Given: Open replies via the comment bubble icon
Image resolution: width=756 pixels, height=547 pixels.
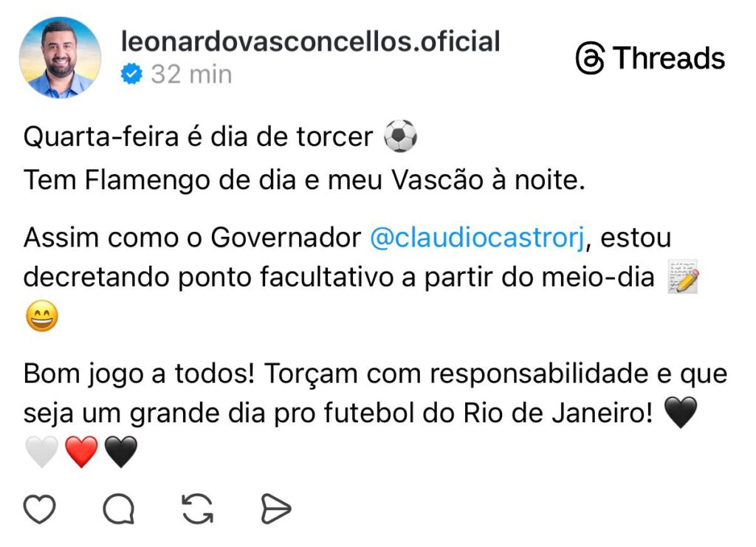Looking at the screenshot, I should 118,509.
